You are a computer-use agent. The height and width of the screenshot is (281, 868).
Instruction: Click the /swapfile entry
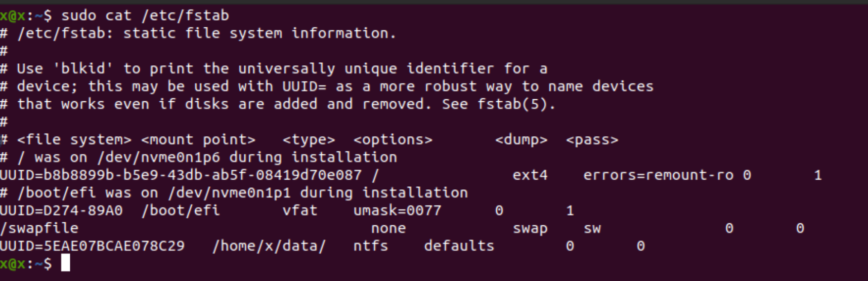coord(39,228)
